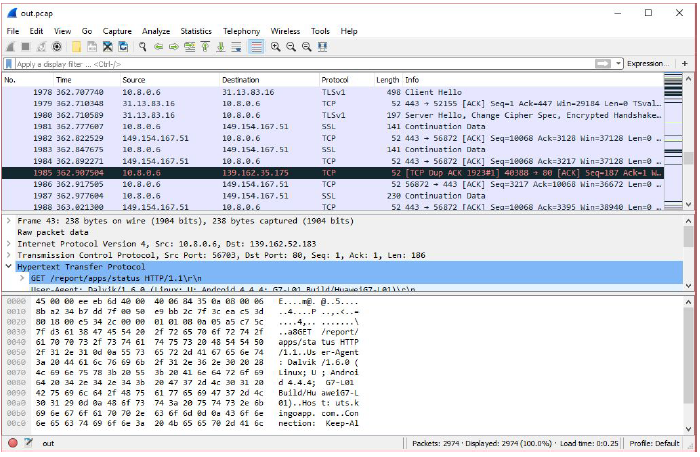This screenshot has width=700, height=457.
Task: Open a capture file via folder icon
Action: tap(77, 47)
